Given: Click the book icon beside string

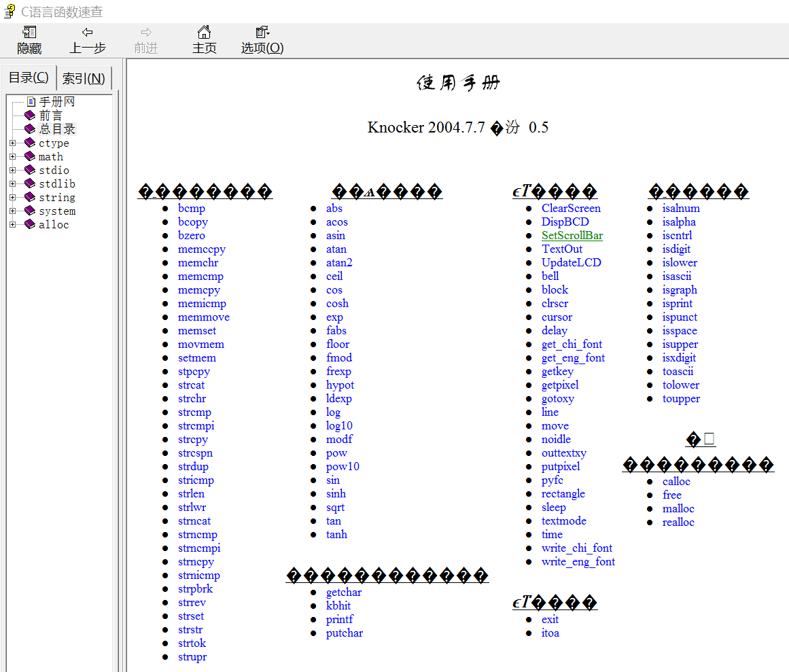Looking at the screenshot, I should 30,197.
